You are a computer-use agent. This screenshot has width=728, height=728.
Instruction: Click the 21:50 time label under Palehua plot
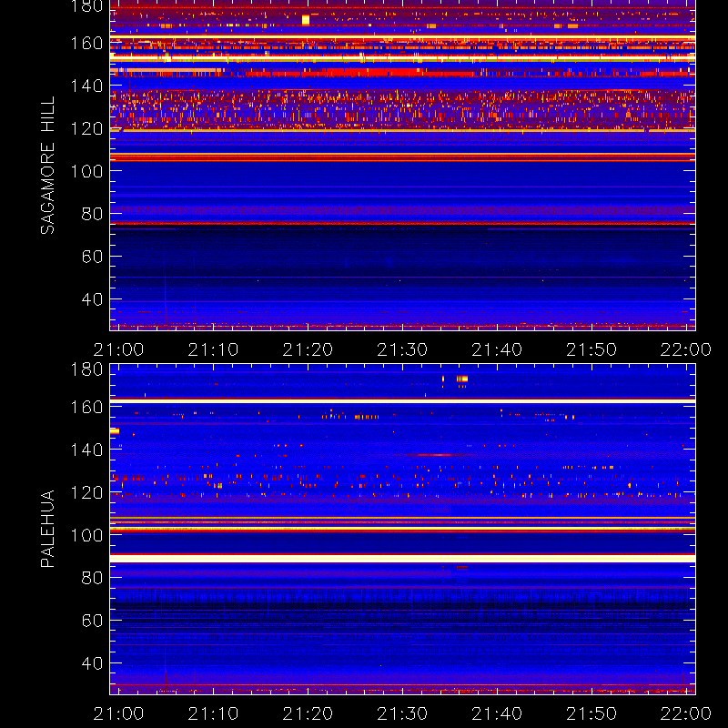(591, 713)
